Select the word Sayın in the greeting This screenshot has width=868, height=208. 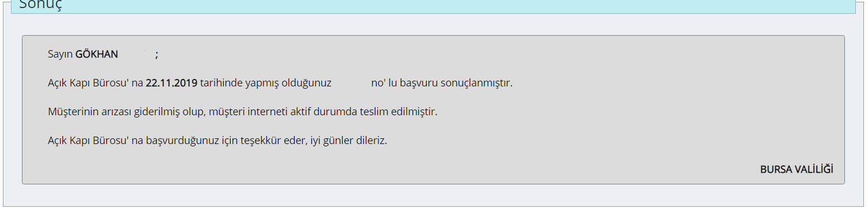(60, 55)
